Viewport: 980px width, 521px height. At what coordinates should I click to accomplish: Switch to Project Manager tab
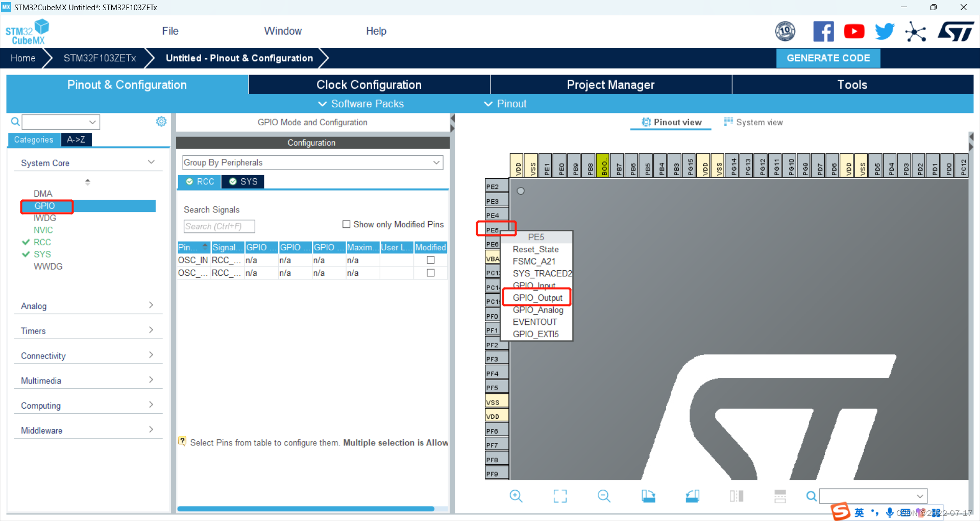coord(610,85)
